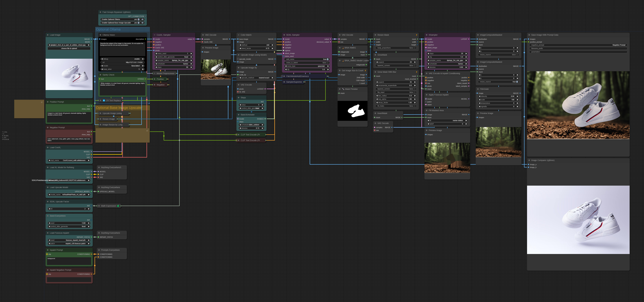Click the Inpaint Prompt background text field

tap(69, 261)
